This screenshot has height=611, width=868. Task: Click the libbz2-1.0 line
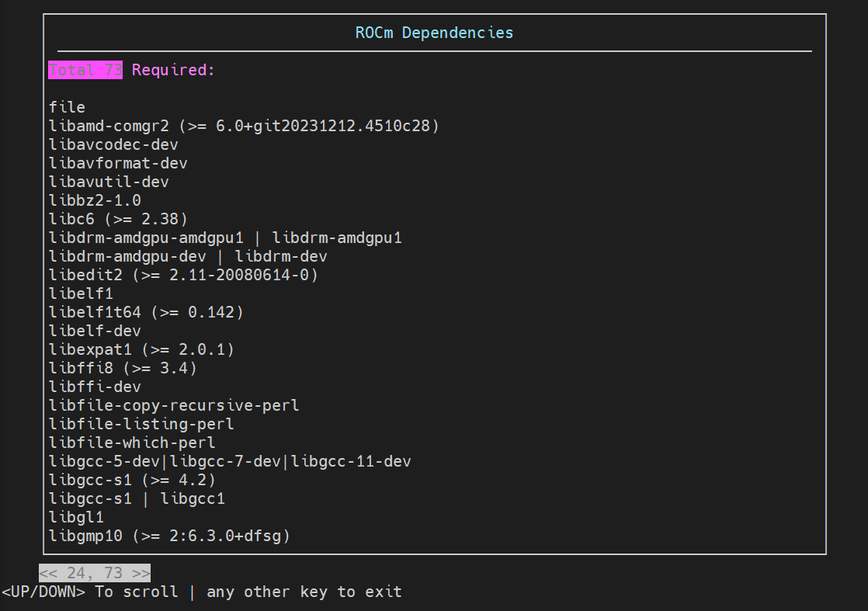point(95,200)
